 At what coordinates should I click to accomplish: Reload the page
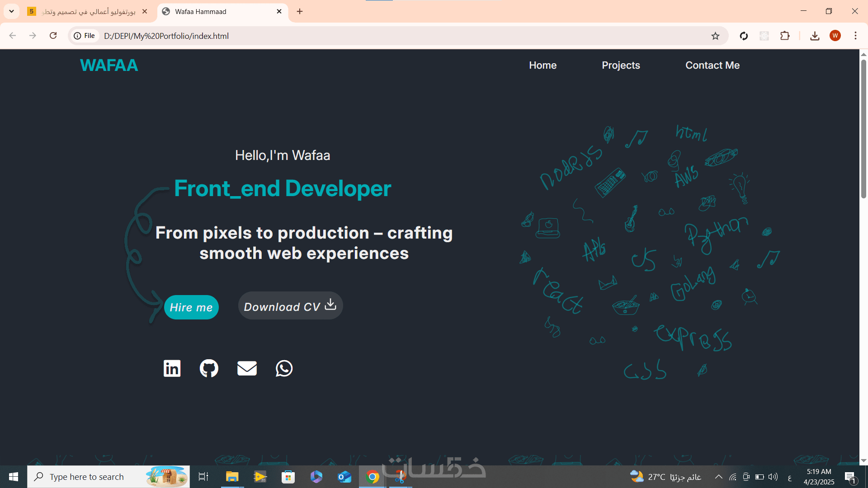(x=53, y=36)
